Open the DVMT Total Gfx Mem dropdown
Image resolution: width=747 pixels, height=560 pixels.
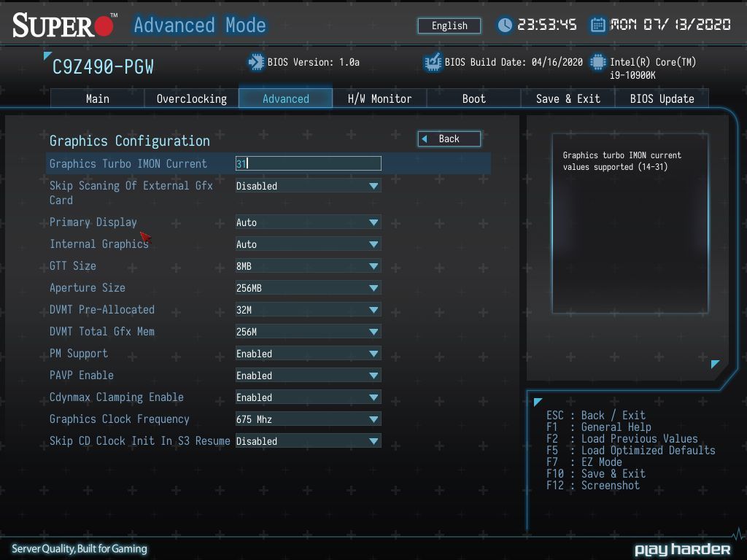309,332
